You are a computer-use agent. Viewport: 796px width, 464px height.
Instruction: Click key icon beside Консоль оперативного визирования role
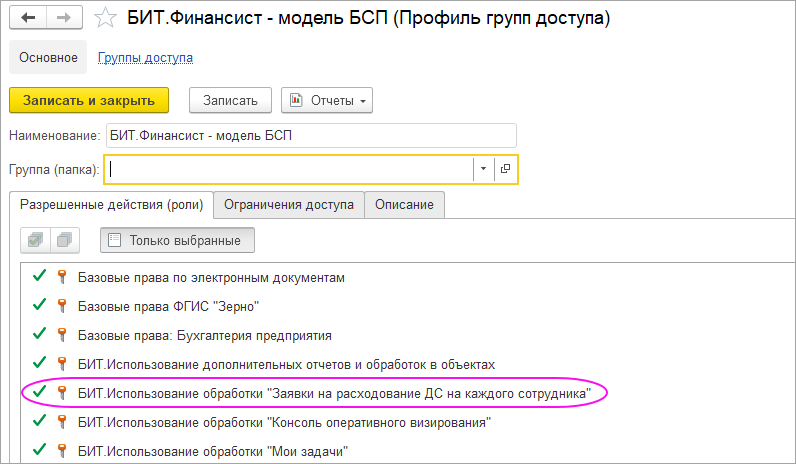point(62,421)
